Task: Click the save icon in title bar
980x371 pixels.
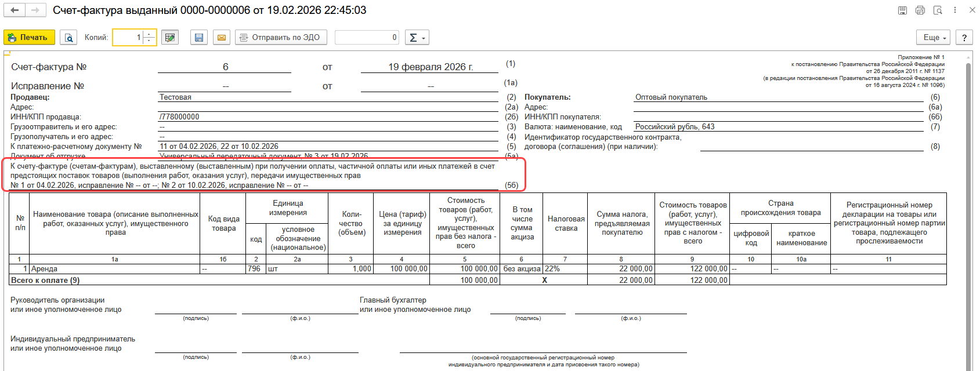Action: point(902,10)
